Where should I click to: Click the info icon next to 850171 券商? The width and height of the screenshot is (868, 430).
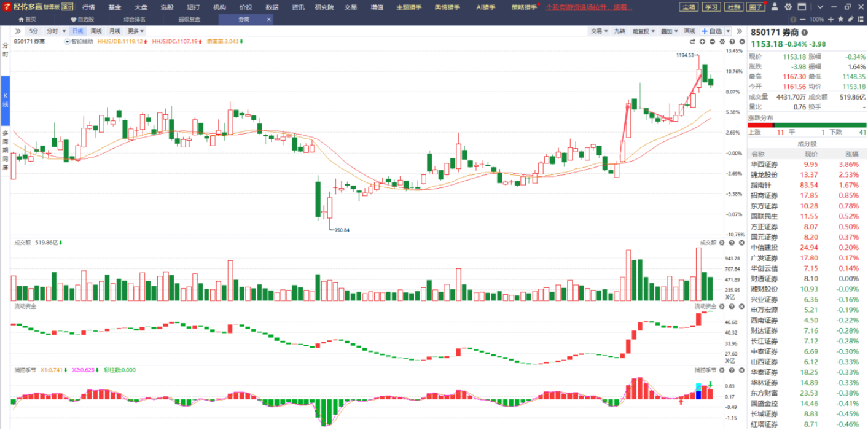click(805, 33)
